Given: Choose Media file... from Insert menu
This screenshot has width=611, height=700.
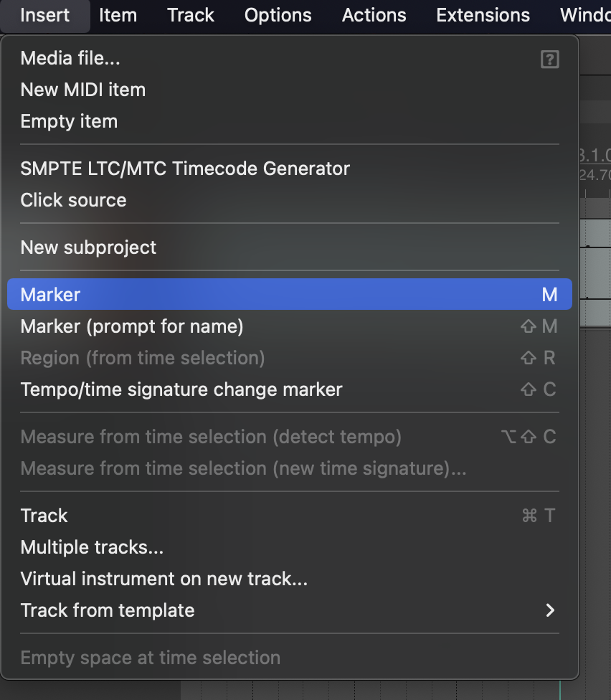Looking at the screenshot, I should (290, 59).
